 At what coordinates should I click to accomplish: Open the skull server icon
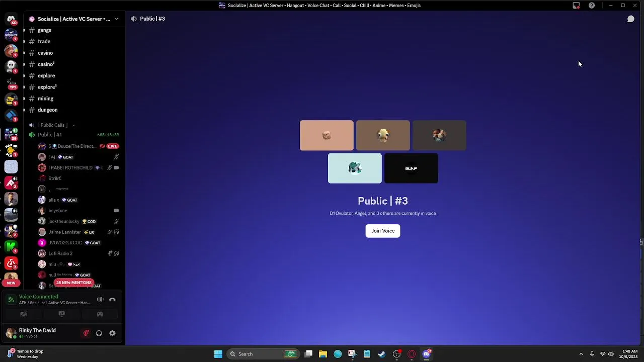pyautogui.click(x=11, y=66)
